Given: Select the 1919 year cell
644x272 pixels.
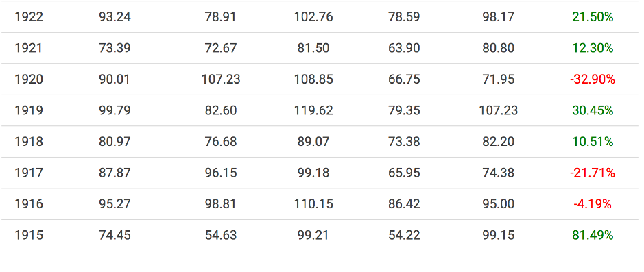Looking at the screenshot, I should click(x=29, y=110).
